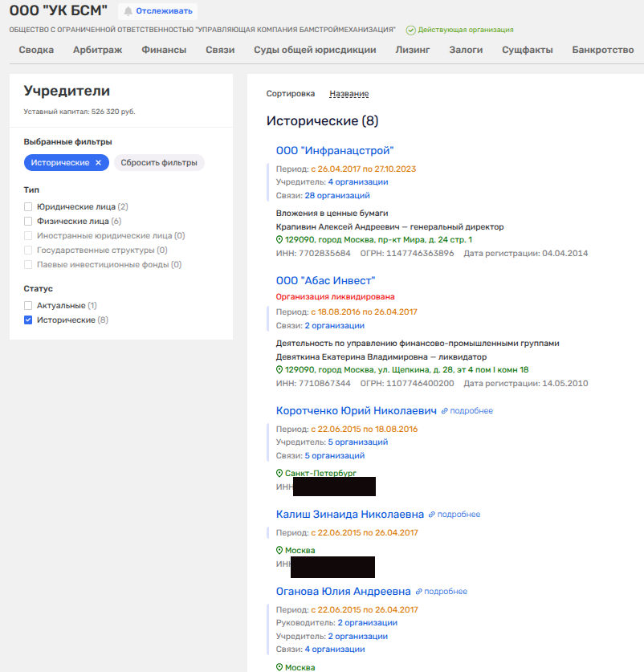Enable the Юридические лица checkbox
The width and height of the screenshot is (644, 672).
tap(28, 207)
